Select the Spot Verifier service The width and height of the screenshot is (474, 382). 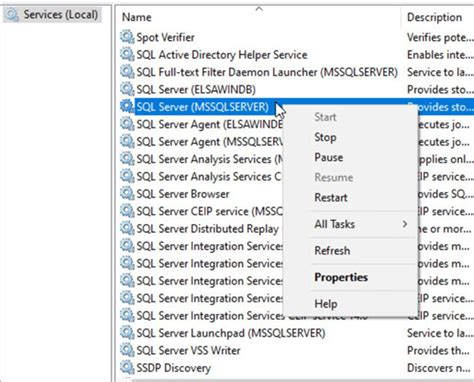[x=165, y=37]
